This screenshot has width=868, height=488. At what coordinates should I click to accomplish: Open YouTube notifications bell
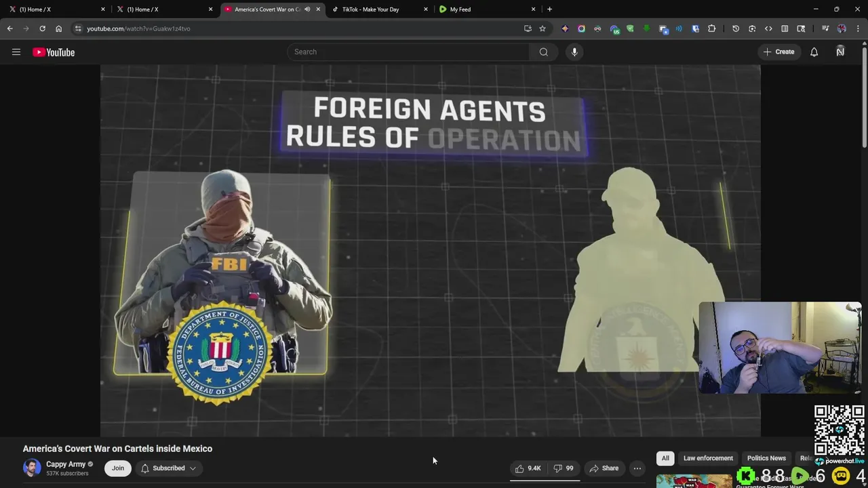(x=814, y=52)
